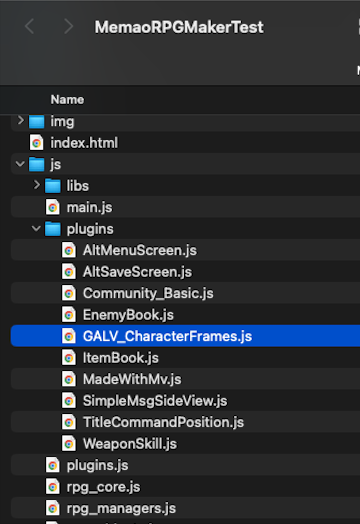This screenshot has height=524, width=360.
Task: Select rpg_managers.js in the list
Action: click(121, 509)
